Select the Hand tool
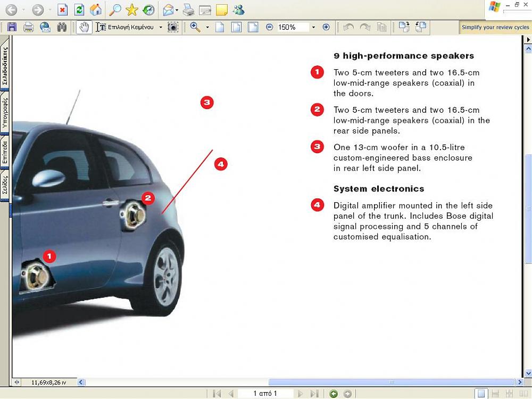 (84, 27)
